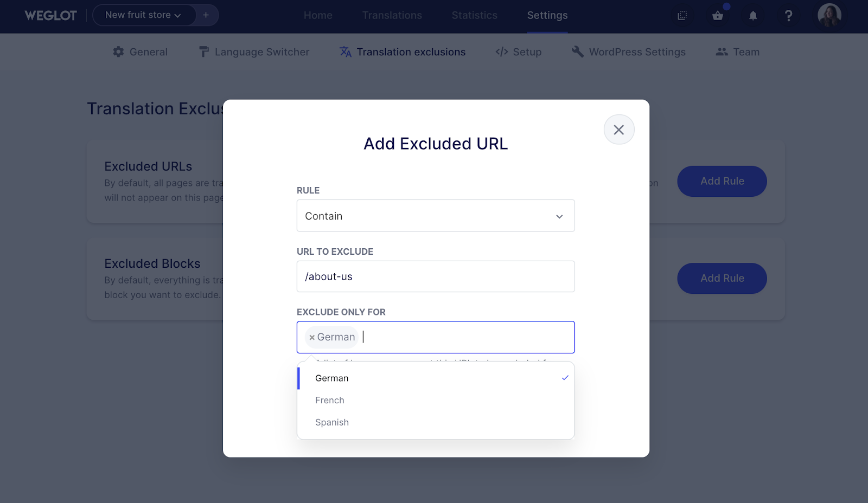Open the New fruit store project dropdown
Viewport: 868px width, 503px height.
pos(144,15)
